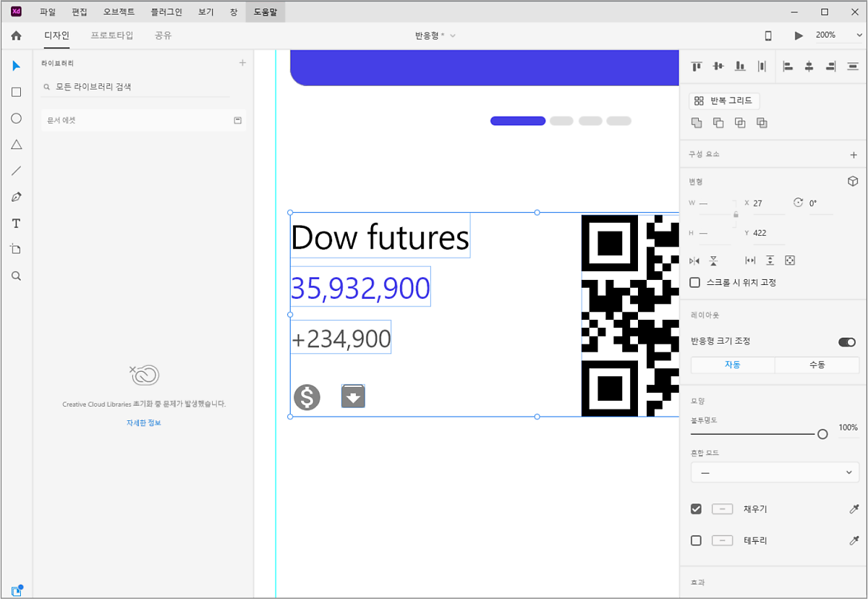
Task: Click the Fill color swatch
Action: (722, 509)
